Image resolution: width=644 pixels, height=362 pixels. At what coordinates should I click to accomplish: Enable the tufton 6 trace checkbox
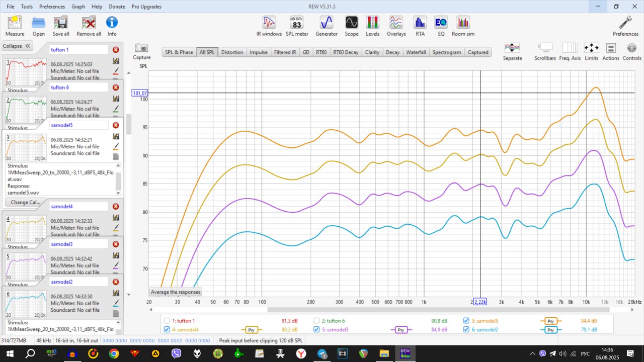tap(316, 321)
